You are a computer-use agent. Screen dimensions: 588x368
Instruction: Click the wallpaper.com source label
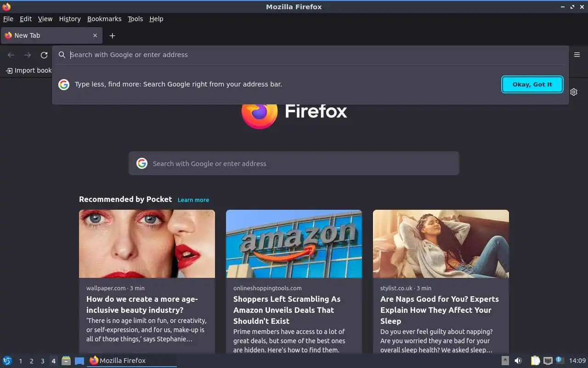point(106,288)
